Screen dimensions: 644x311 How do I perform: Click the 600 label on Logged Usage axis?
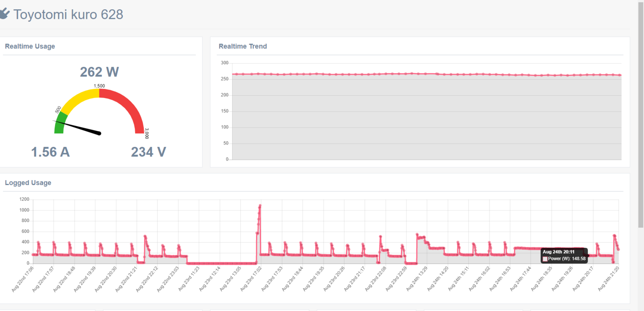click(25, 231)
